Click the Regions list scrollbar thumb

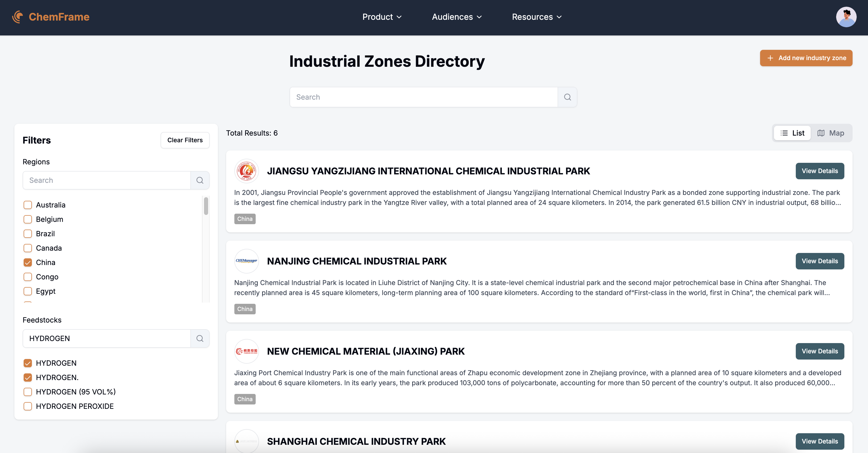tap(206, 206)
